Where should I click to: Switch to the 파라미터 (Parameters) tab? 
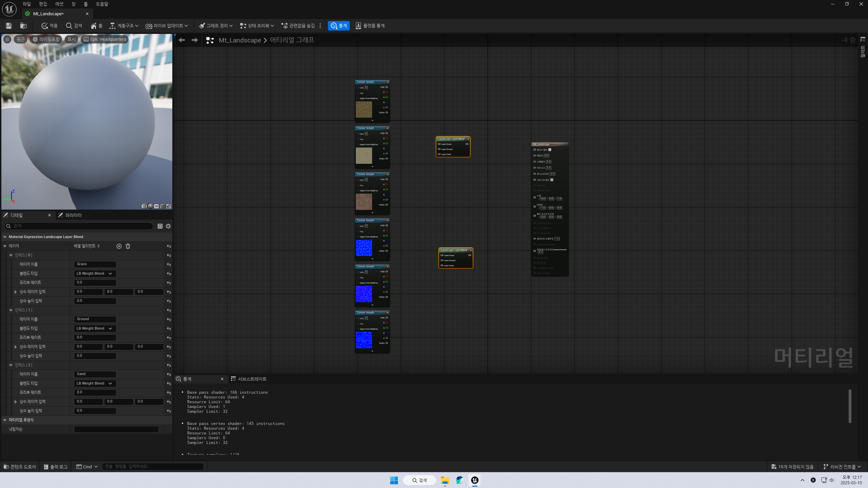70,215
